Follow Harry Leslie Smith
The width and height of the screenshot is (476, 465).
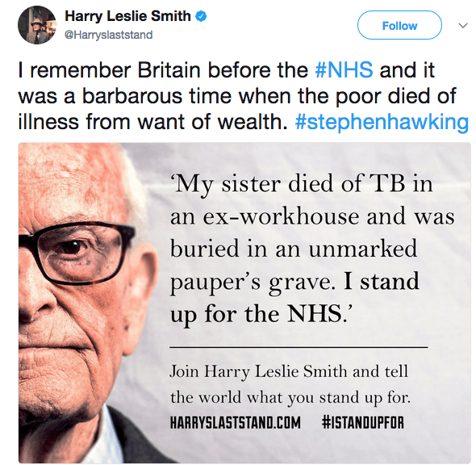coord(399,25)
